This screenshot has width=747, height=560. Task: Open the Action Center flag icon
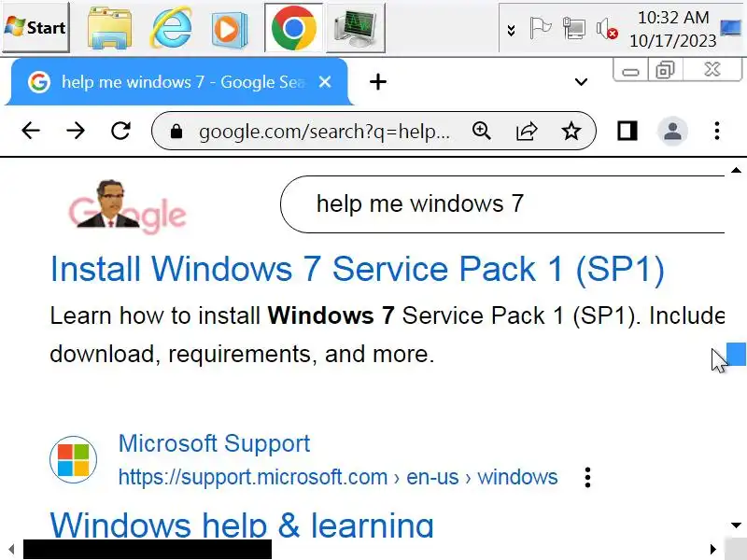coord(541,28)
